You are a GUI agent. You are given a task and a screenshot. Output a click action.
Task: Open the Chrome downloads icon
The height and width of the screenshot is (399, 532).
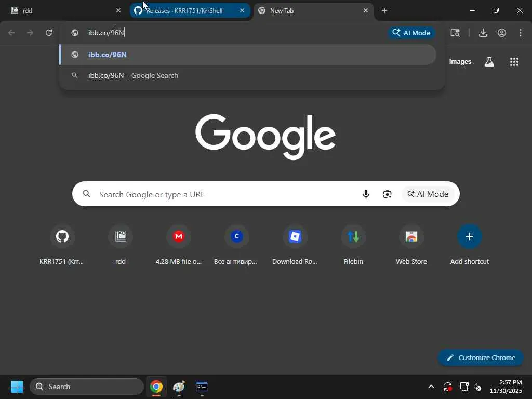tap(483, 33)
